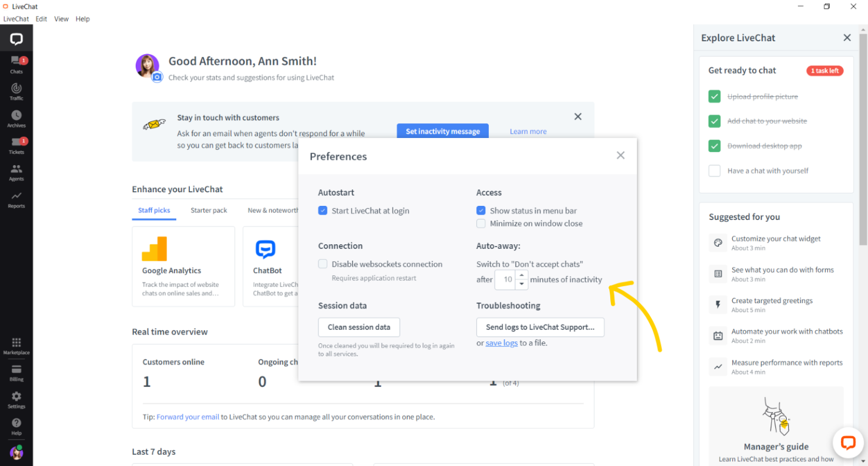Open Create targeted greetings suggestion
Screen dimensions: 868x466
[776, 305]
